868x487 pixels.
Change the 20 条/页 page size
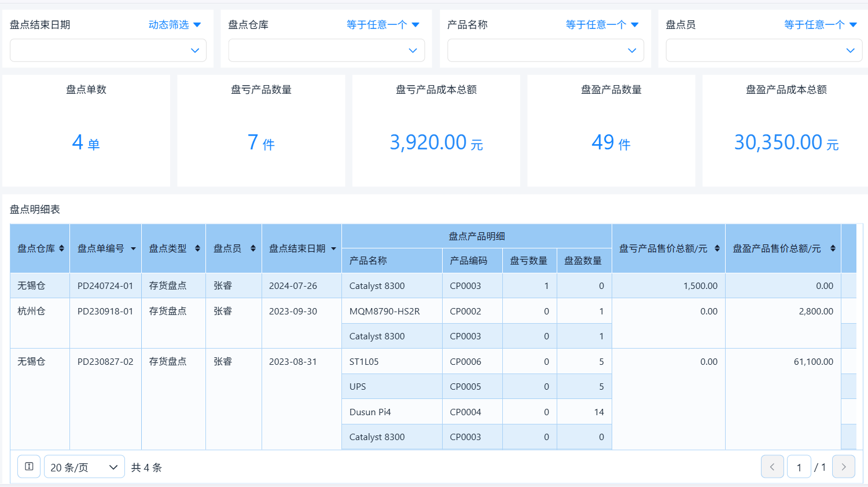[x=84, y=467]
